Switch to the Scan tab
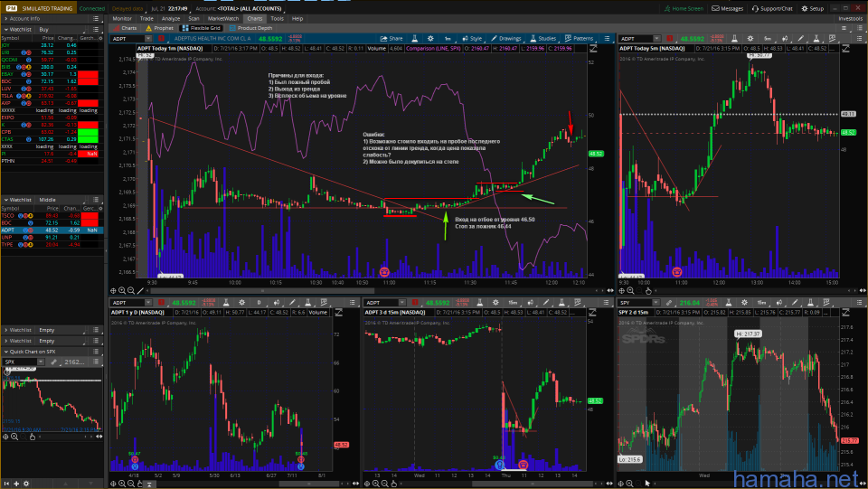The width and height of the screenshot is (868, 489). [x=193, y=18]
